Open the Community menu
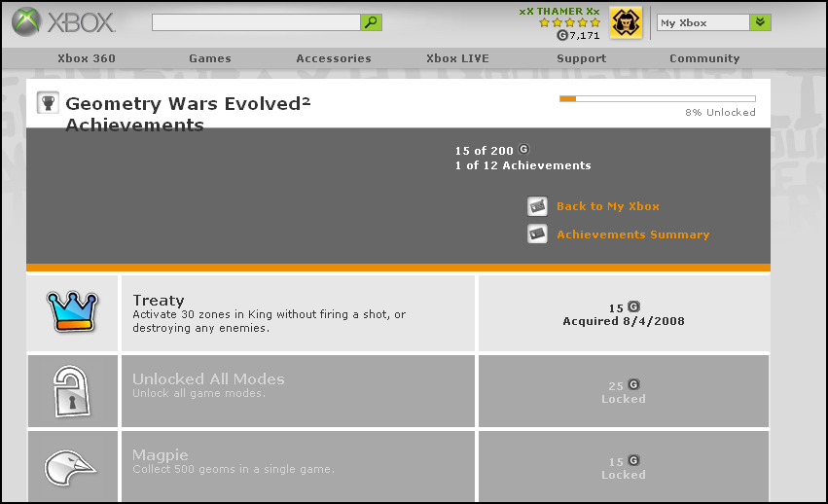 pyautogui.click(x=704, y=58)
